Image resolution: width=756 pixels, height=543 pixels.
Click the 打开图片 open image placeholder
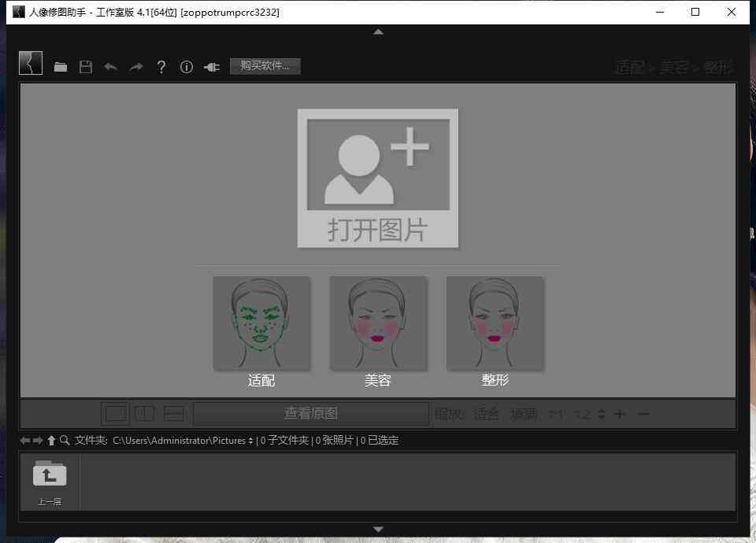pos(378,178)
